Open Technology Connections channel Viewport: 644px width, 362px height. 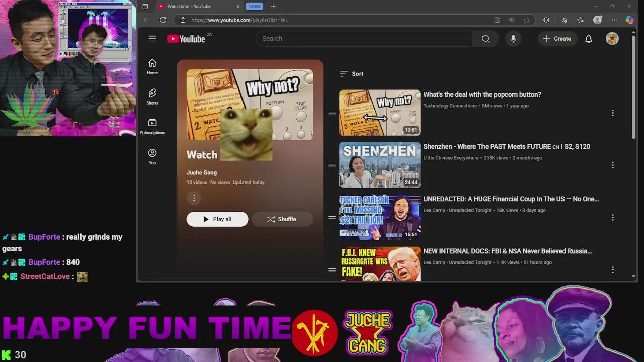[450, 106]
